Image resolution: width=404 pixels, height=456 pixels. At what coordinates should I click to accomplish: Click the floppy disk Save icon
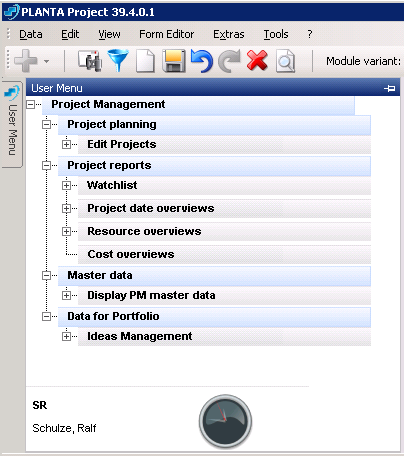pos(174,61)
